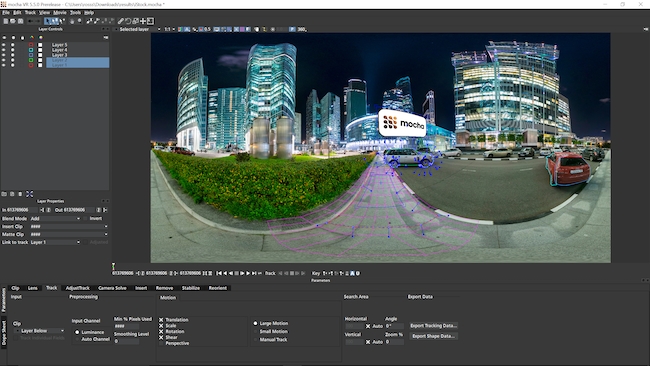Select the Zoom magnifier tool

point(79,21)
